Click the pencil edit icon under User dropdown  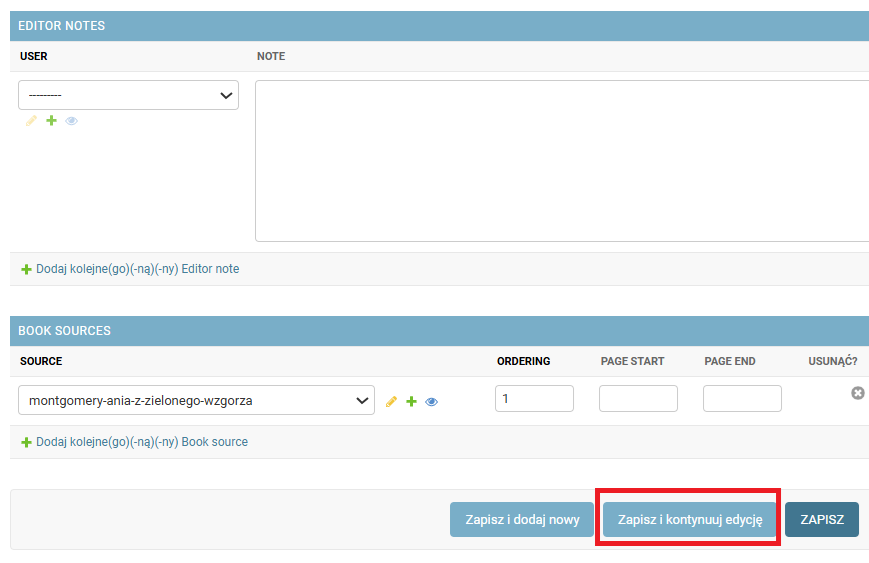(31, 121)
